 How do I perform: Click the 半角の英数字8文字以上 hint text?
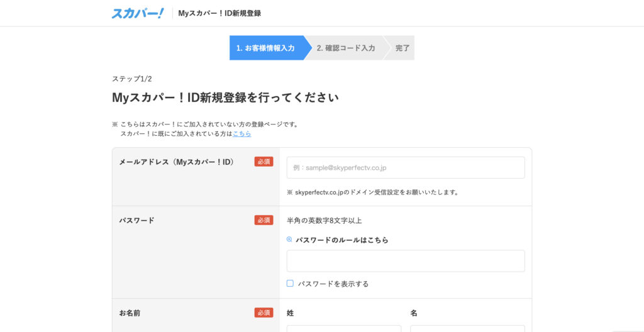(x=325, y=221)
